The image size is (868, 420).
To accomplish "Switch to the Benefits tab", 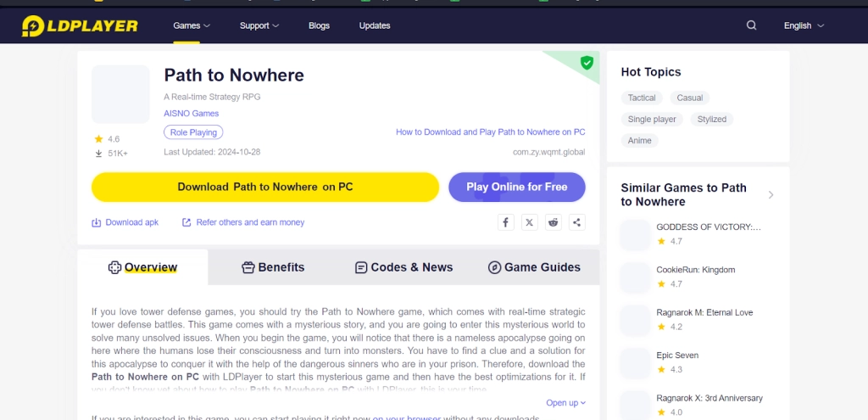I will [273, 267].
